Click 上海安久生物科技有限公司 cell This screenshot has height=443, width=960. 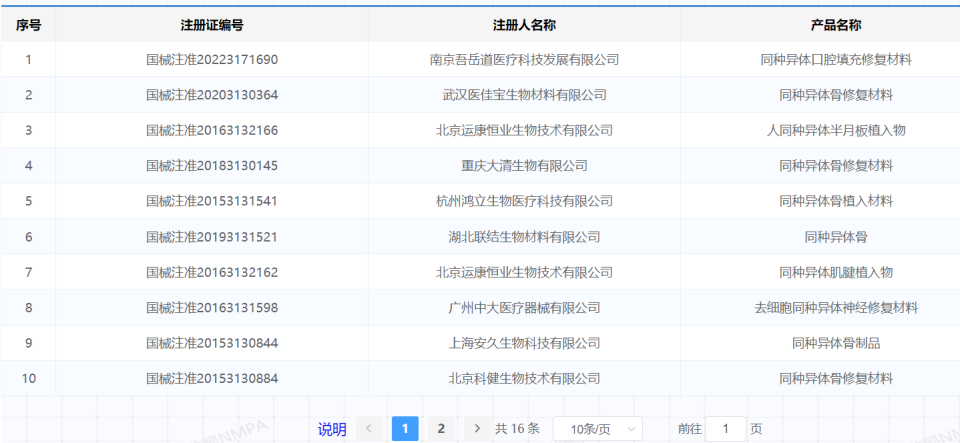[x=524, y=343]
